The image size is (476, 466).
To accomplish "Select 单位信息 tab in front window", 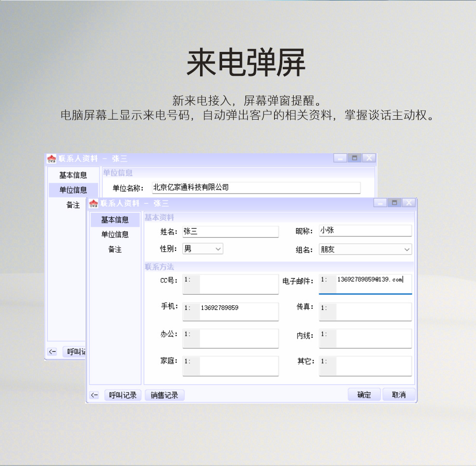I will (x=115, y=234).
